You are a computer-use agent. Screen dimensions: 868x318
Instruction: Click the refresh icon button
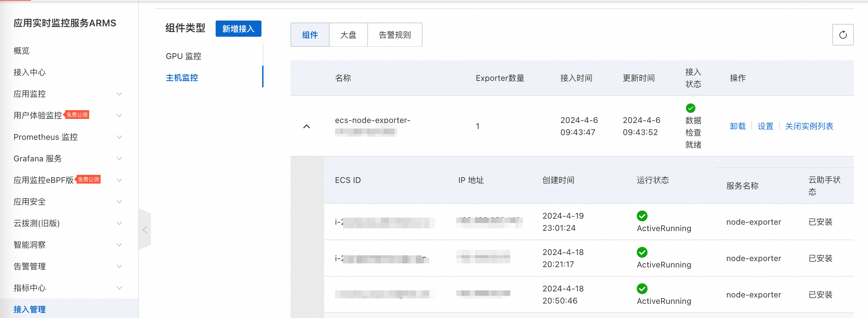(842, 35)
